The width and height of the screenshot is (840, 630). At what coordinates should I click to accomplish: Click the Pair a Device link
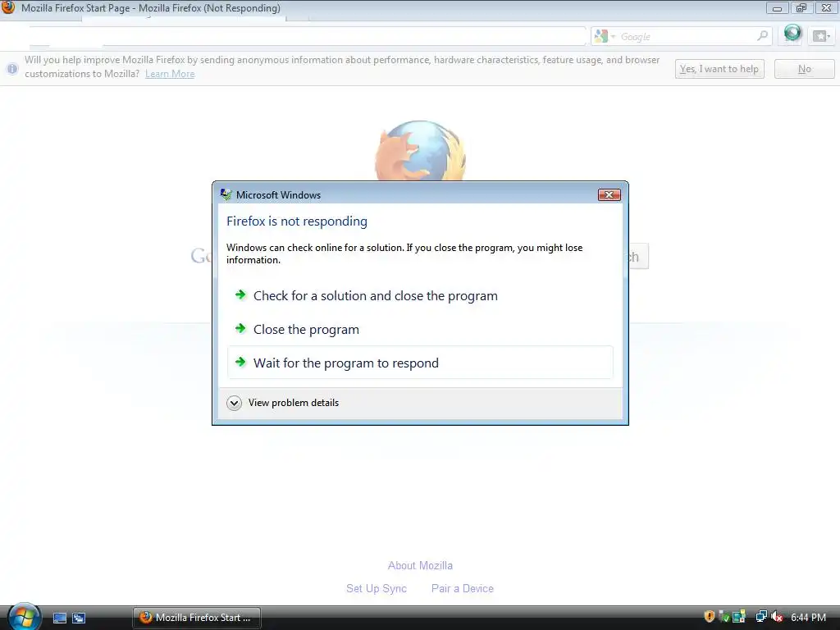(463, 588)
